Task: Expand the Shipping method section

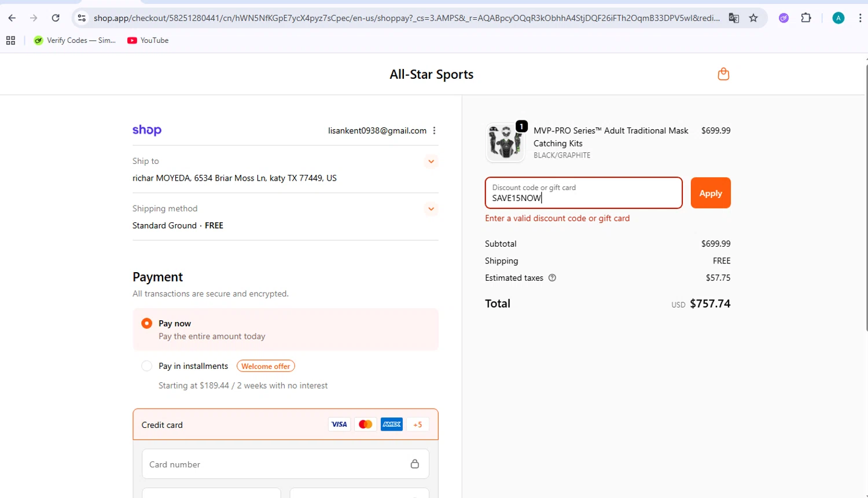Action: (431, 209)
